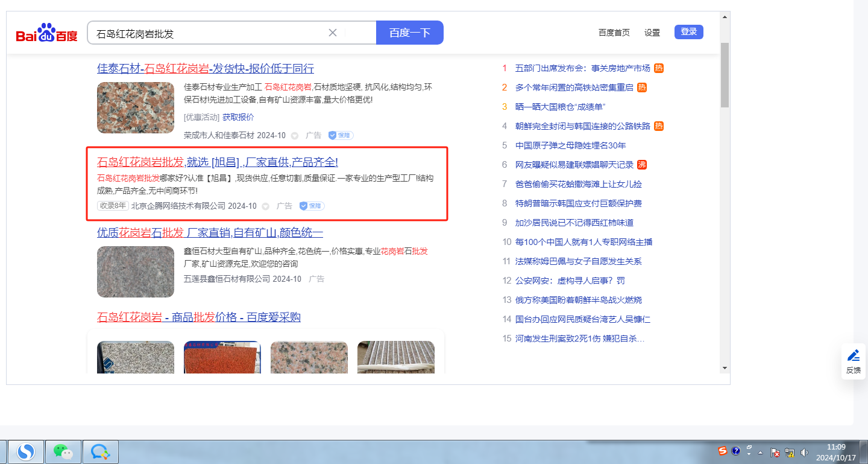Open hot search 河南发生刑案致2死1伤
Screen dimensions: 868x464
[x=580, y=338]
